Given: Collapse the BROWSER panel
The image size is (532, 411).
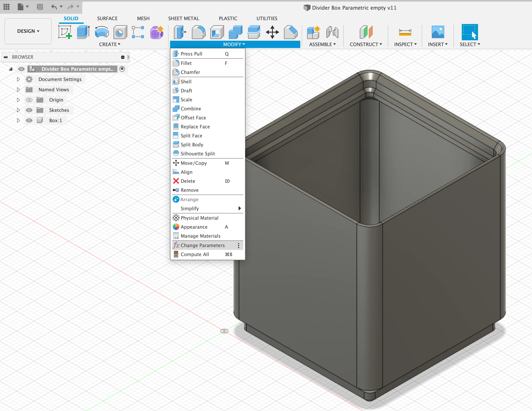Looking at the screenshot, I should tap(5, 57).
